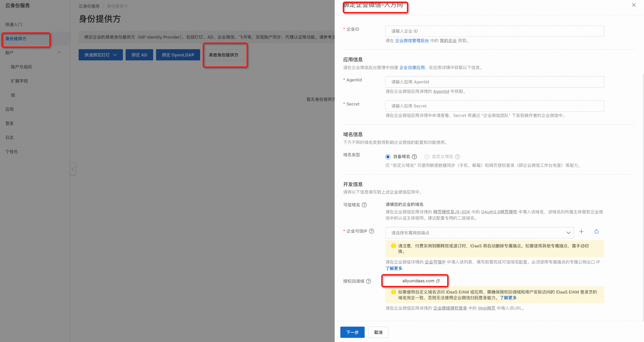
Task: Open 身份提供方 in the sidebar
Action: (16, 39)
